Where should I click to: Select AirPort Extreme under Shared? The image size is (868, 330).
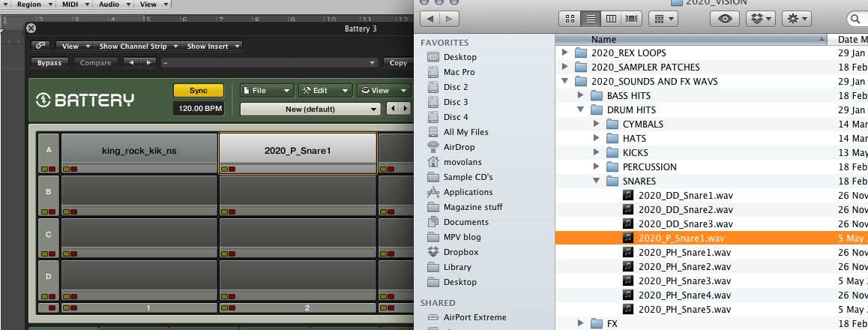tap(474, 317)
